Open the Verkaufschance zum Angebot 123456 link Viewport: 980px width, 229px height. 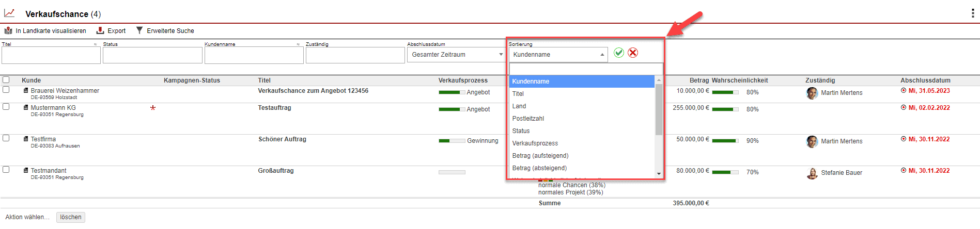click(313, 91)
